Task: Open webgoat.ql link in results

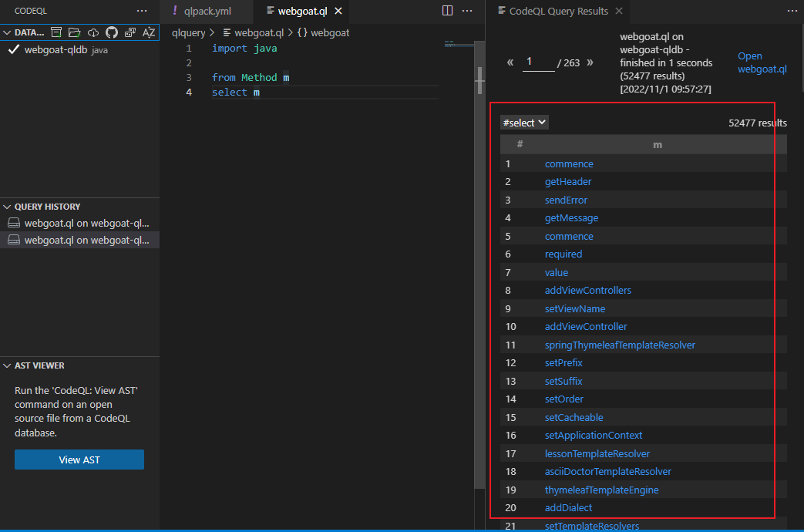Action: [x=762, y=62]
